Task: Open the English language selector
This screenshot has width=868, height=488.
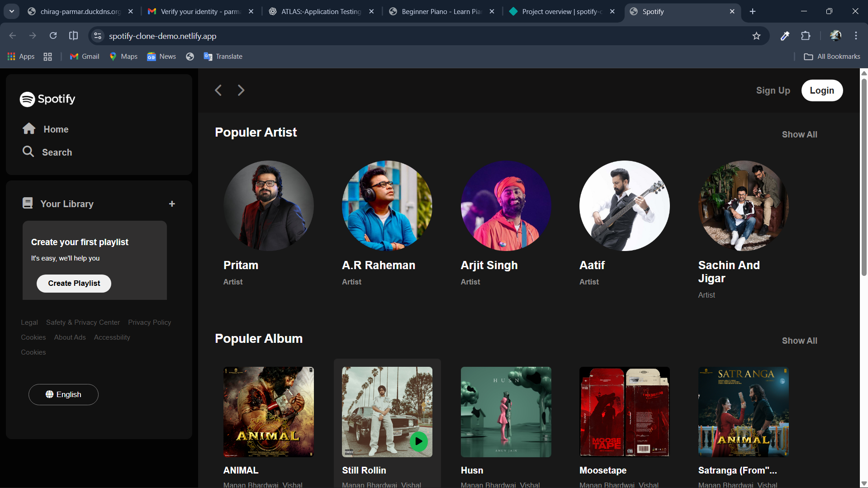Action: coord(63,394)
